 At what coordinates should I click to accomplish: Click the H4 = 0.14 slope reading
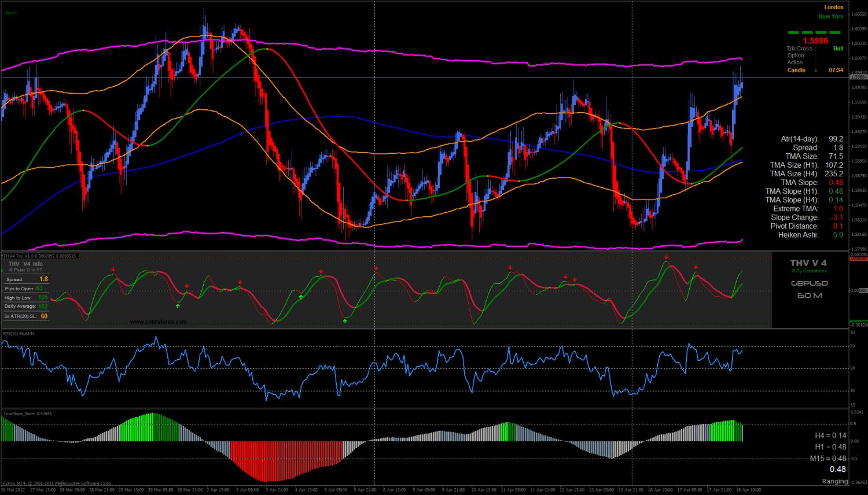tap(831, 435)
